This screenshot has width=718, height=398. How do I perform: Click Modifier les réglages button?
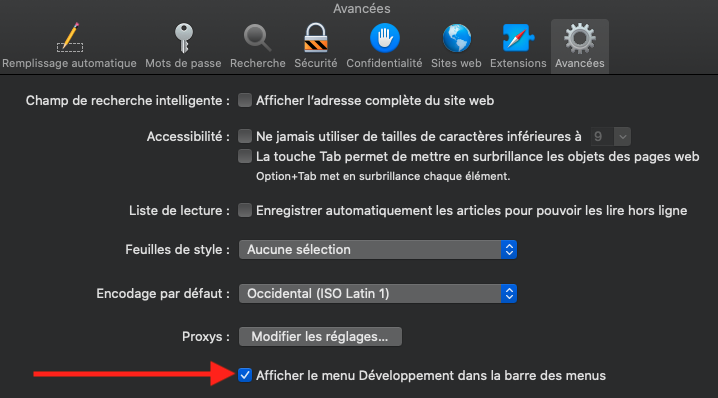320,337
